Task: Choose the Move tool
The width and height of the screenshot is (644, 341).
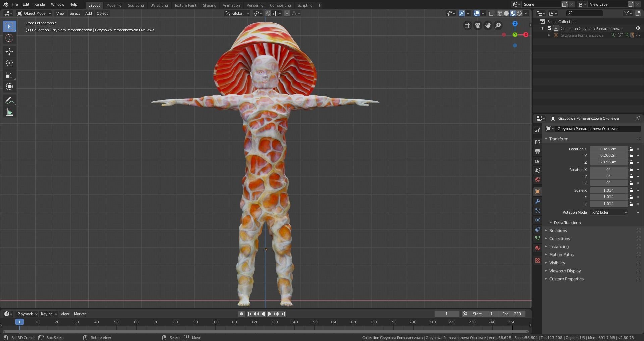Action: (9, 51)
